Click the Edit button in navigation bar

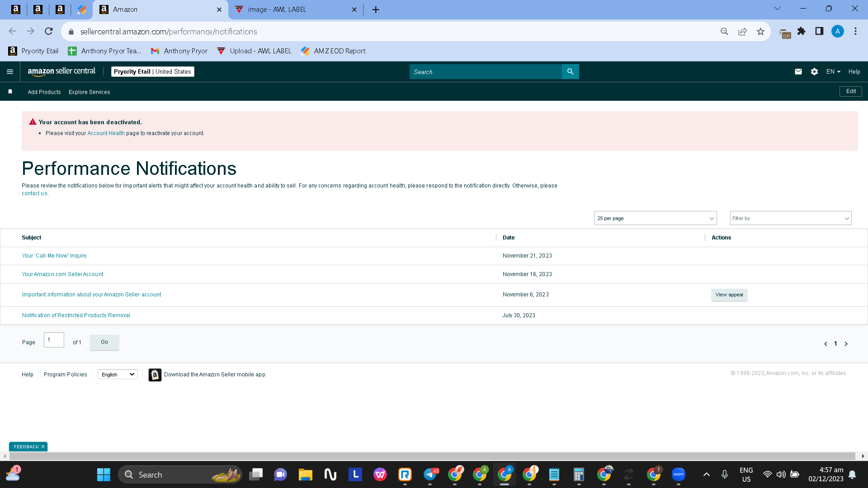(x=851, y=91)
